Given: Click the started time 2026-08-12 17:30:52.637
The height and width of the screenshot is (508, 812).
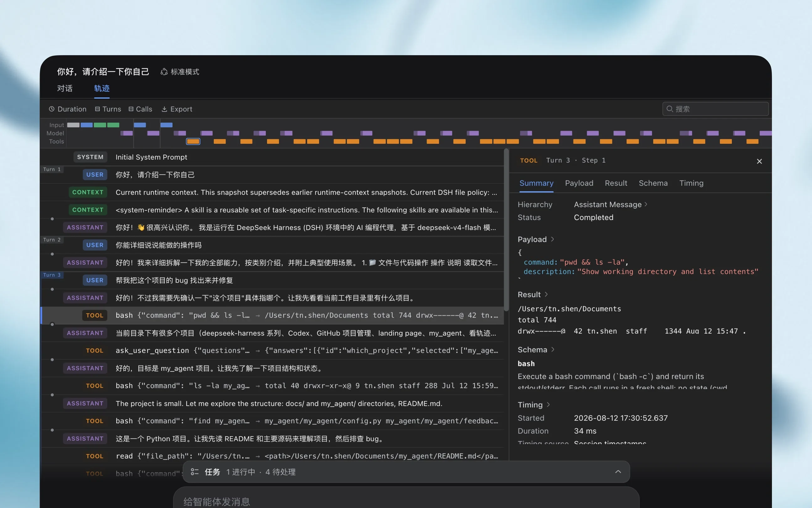Looking at the screenshot, I should pos(621,418).
